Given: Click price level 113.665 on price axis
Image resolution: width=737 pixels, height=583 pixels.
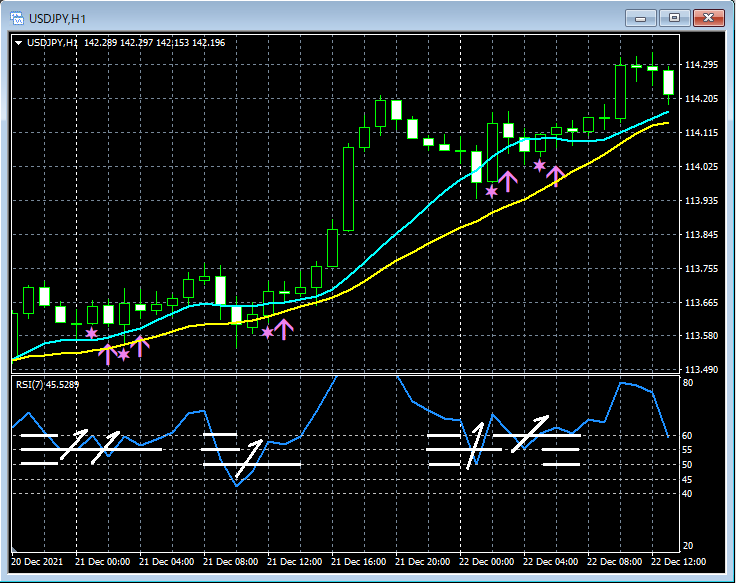Looking at the screenshot, I should tap(701, 303).
